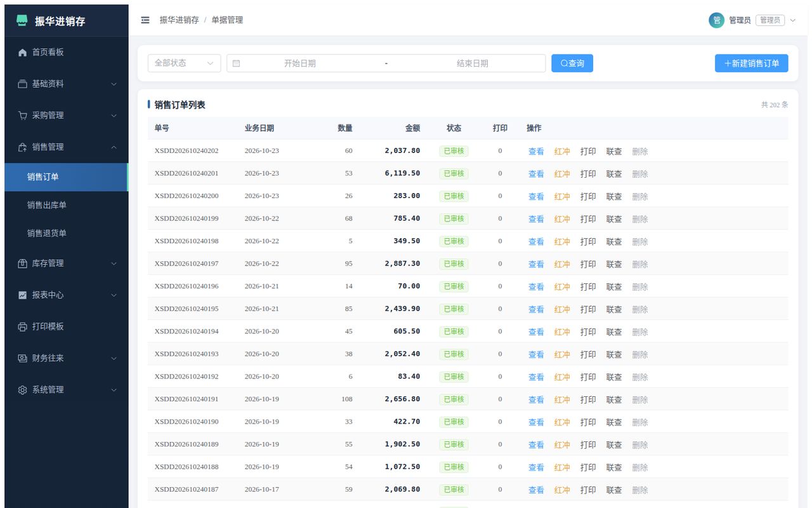
Task: Go to 首页看板 dashboard
Action: click(x=66, y=52)
